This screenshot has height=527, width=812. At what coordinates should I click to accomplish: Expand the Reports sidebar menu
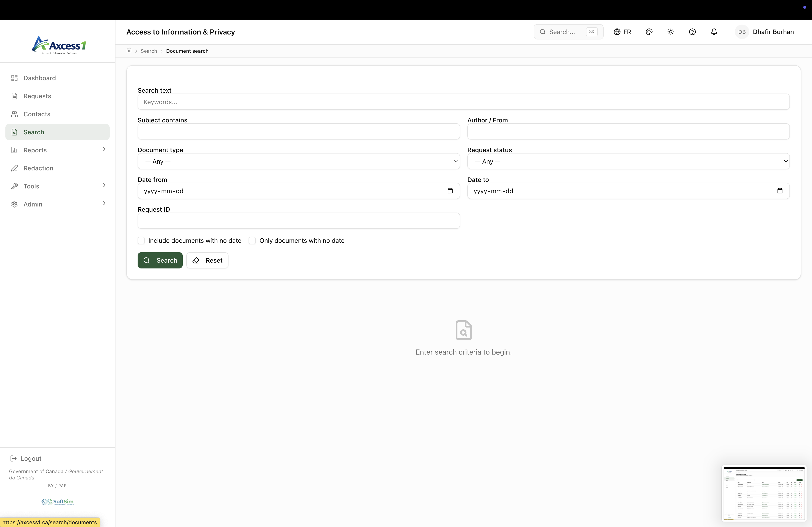click(x=57, y=150)
